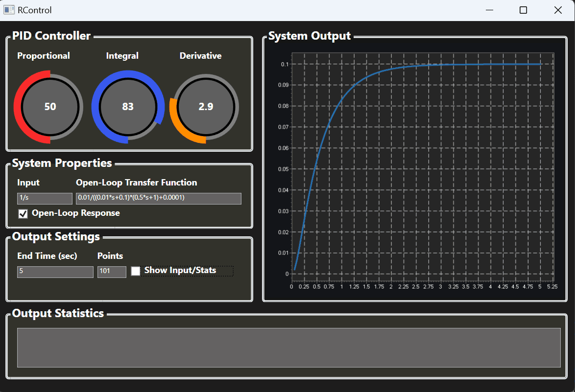
Task: Click the Output Settings heading
Action: [56, 237]
